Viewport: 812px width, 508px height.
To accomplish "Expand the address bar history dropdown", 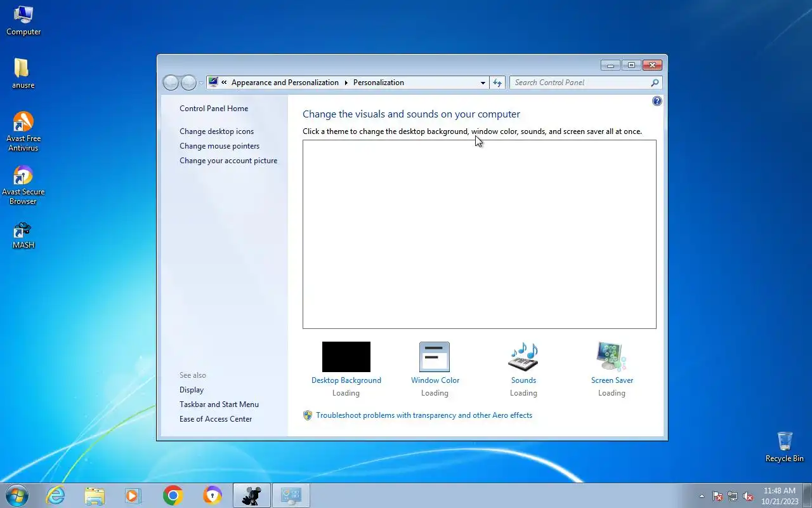I will [483, 83].
